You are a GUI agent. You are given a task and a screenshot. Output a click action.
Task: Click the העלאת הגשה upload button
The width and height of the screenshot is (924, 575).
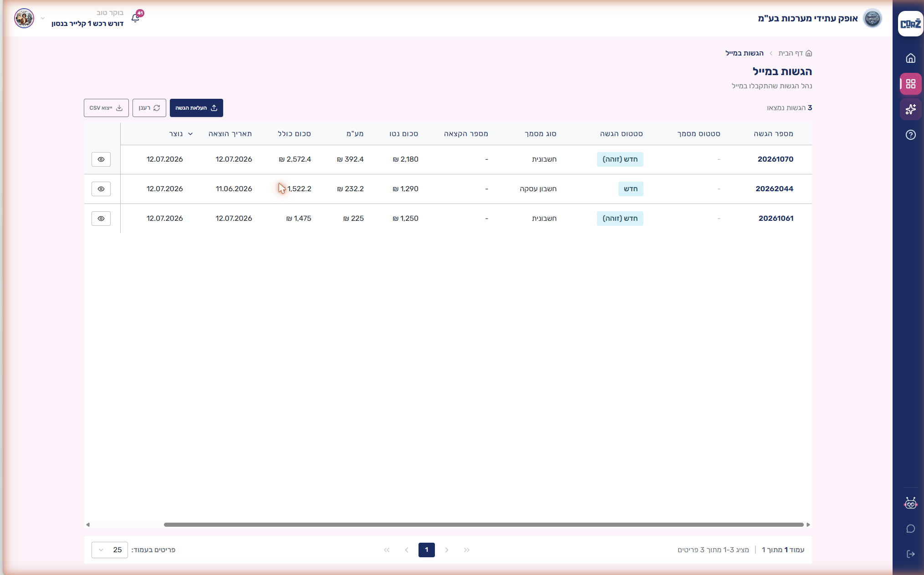(196, 108)
